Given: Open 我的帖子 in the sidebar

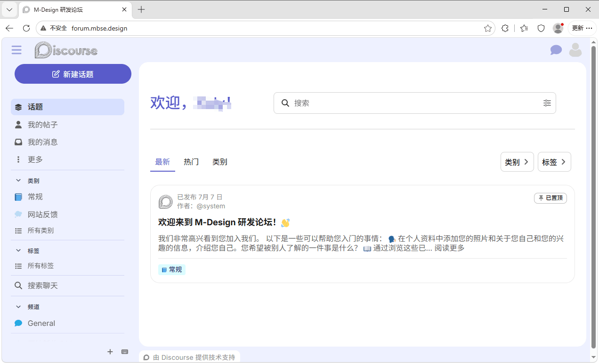Looking at the screenshot, I should pyautogui.click(x=67, y=125).
